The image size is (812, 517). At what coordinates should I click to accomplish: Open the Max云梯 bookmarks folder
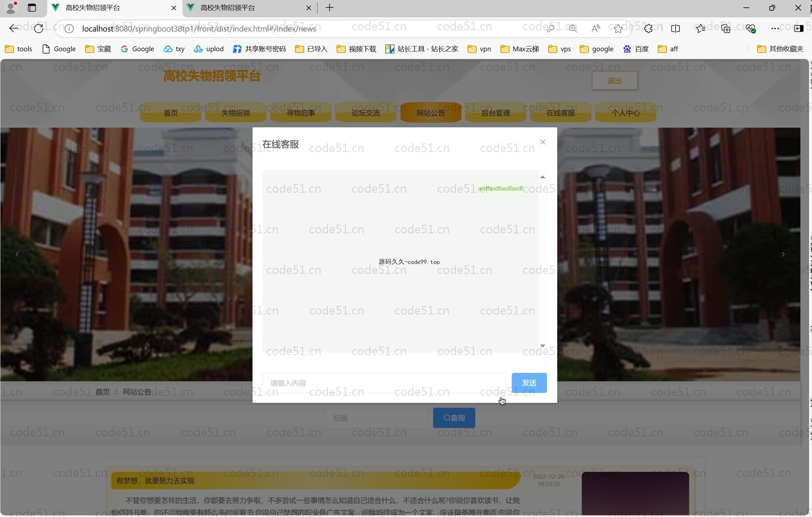pos(520,49)
